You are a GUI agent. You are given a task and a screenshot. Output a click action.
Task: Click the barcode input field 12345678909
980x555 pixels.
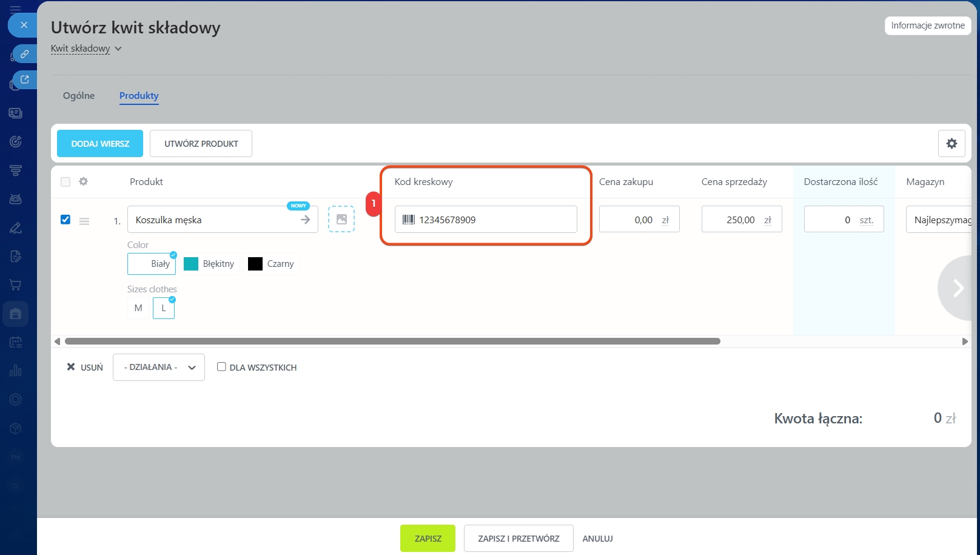click(x=486, y=220)
